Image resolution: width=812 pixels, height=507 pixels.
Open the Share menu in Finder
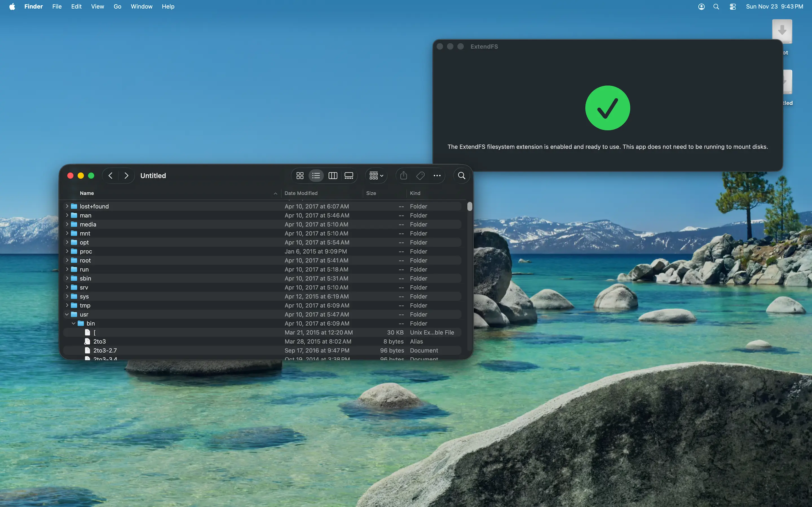click(x=403, y=175)
